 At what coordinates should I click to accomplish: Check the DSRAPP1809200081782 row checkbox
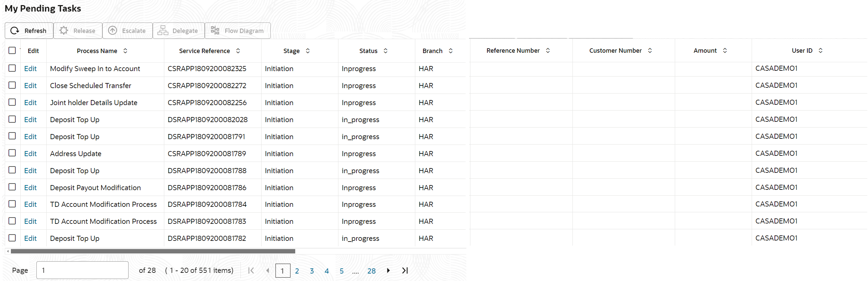coord(12,238)
